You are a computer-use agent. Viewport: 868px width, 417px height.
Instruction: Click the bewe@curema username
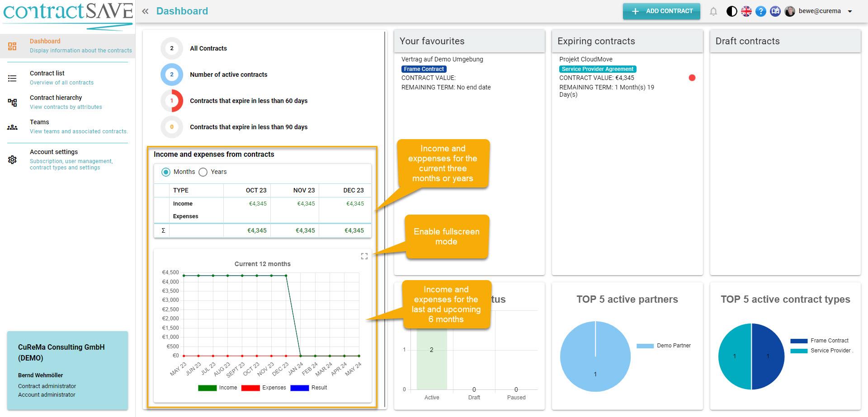(820, 11)
